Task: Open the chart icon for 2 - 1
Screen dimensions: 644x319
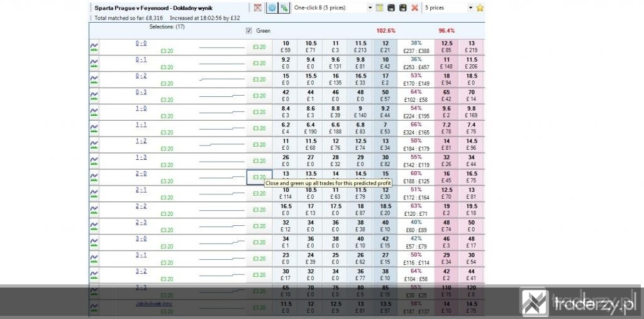Action: [x=94, y=194]
